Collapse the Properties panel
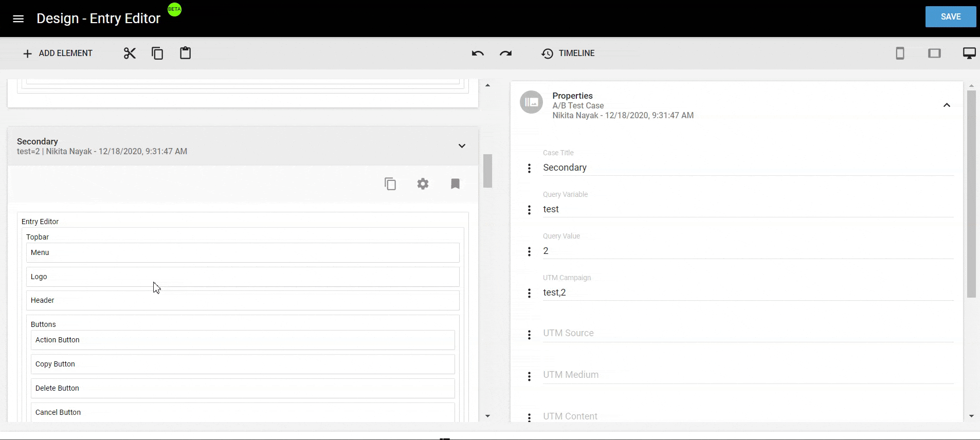The height and width of the screenshot is (440, 980). pyautogui.click(x=947, y=105)
